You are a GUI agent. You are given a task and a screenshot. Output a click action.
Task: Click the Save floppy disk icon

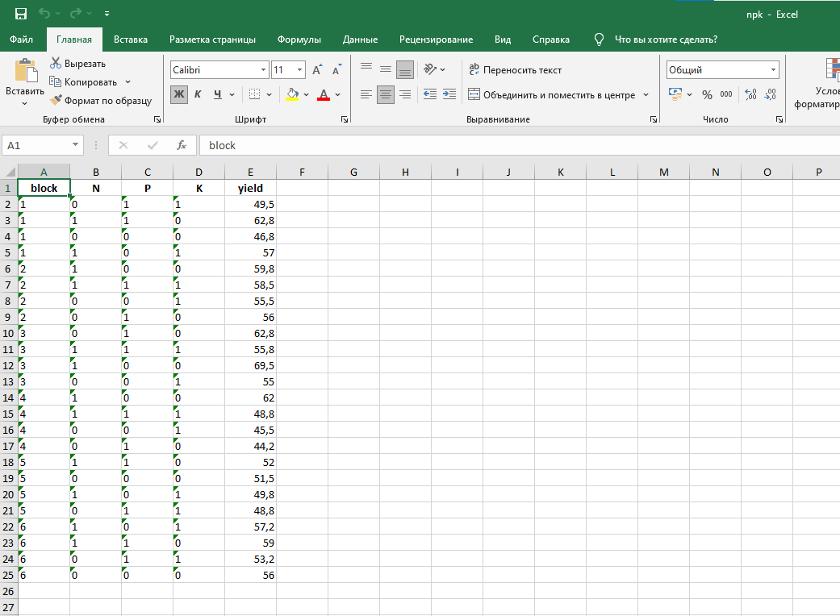[21, 14]
